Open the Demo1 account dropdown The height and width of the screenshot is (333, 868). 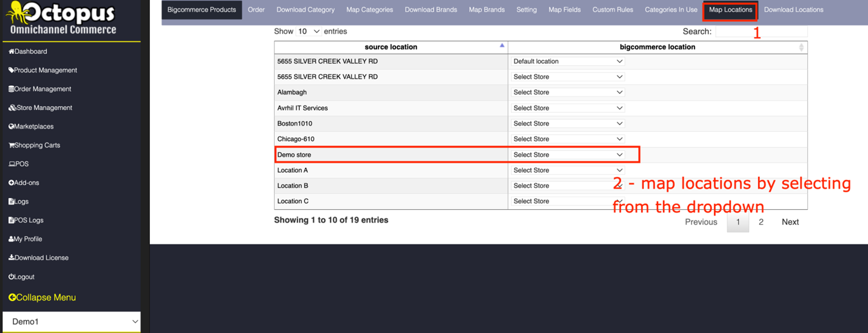[71, 321]
